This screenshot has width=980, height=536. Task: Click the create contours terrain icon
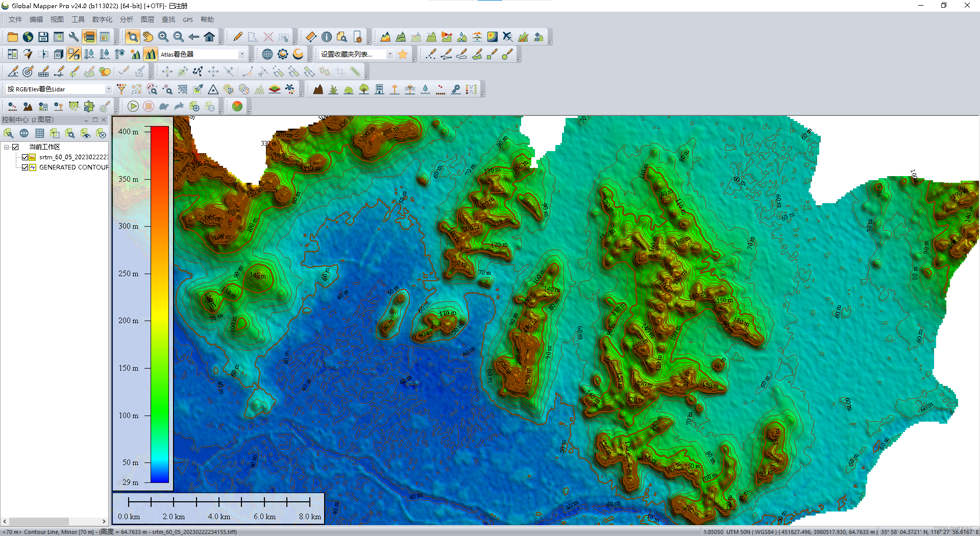click(x=401, y=37)
